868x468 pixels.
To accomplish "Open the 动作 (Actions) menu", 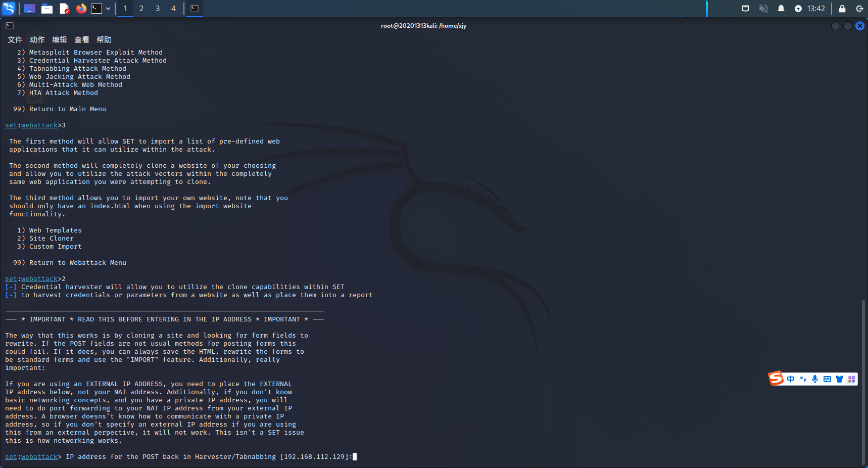I will coord(37,40).
